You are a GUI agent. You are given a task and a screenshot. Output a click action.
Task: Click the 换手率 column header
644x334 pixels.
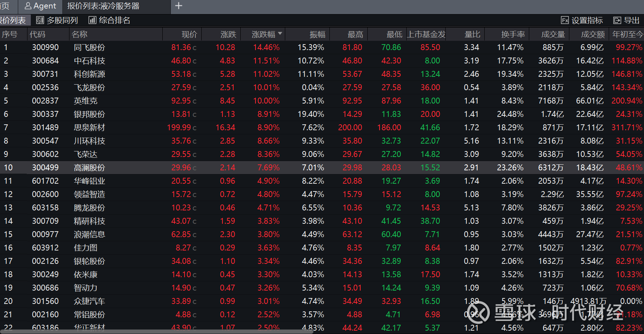coord(513,35)
